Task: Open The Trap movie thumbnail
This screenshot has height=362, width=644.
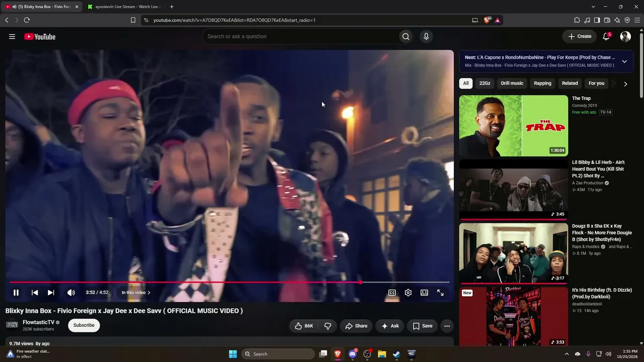Action: [513, 126]
